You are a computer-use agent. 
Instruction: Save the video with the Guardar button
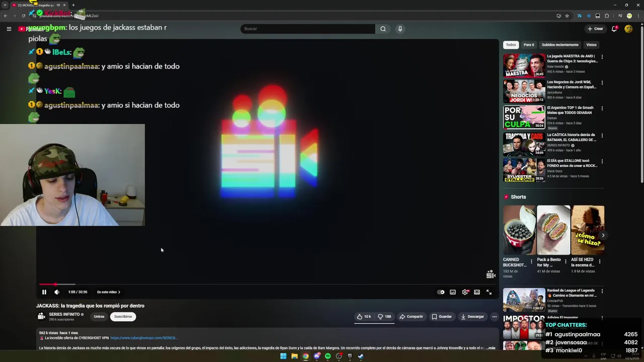pyautogui.click(x=442, y=317)
